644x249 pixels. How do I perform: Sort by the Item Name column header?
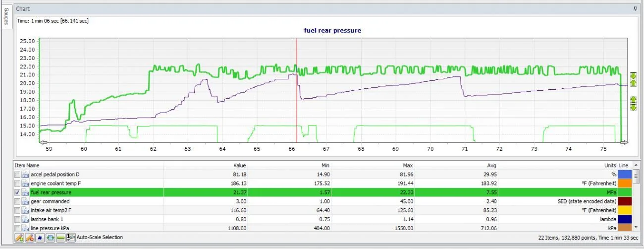[x=89, y=165]
